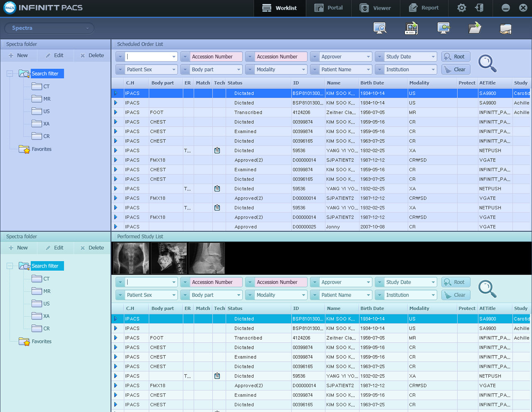This screenshot has height=412, width=532.
Task: Click the film printer with green arrow icon
Action: (411, 28)
